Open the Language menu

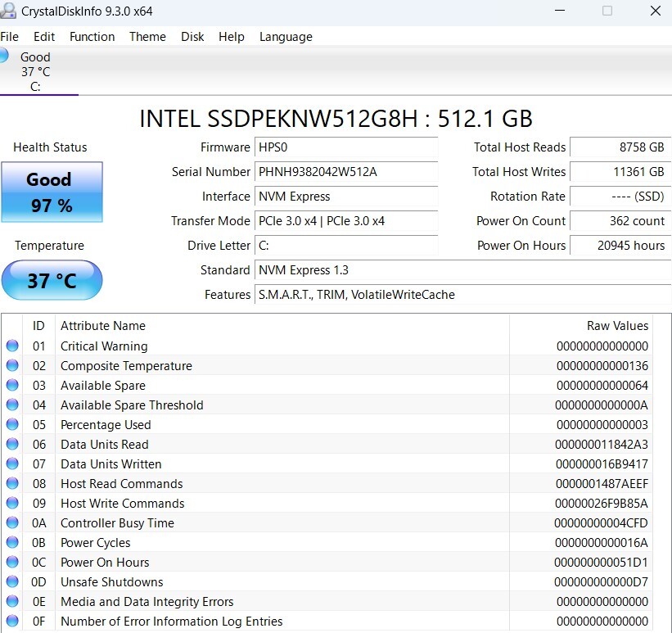point(286,37)
